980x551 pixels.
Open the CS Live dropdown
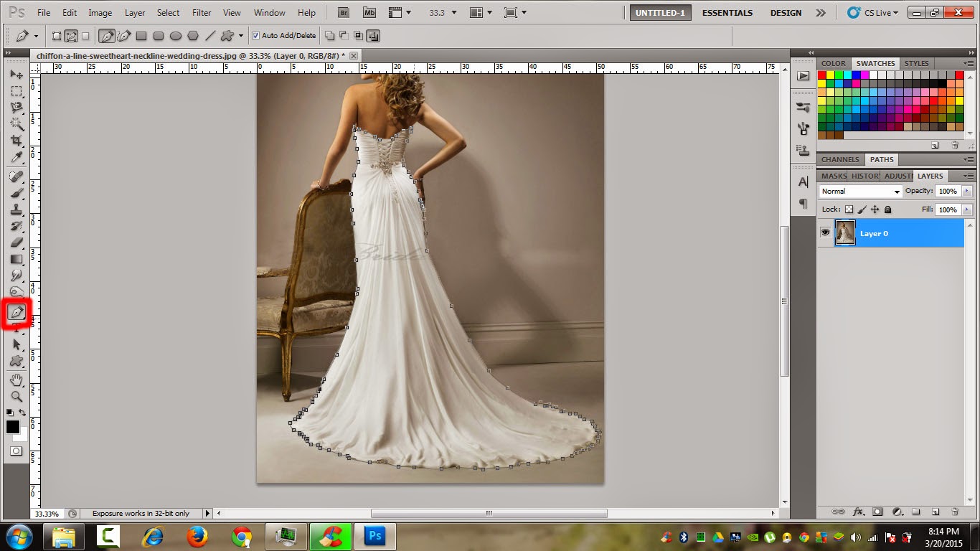pyautogui.click(x=873, y=12)
